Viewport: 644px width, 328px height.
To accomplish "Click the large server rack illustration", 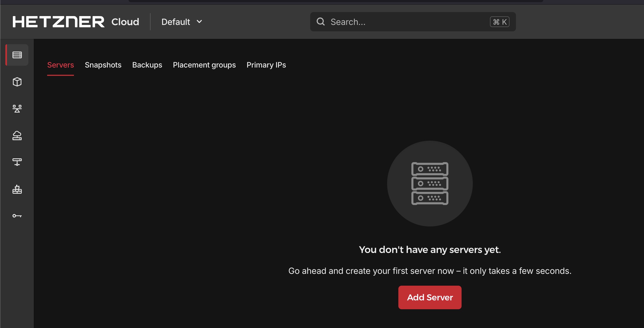I will pos(430,184).
